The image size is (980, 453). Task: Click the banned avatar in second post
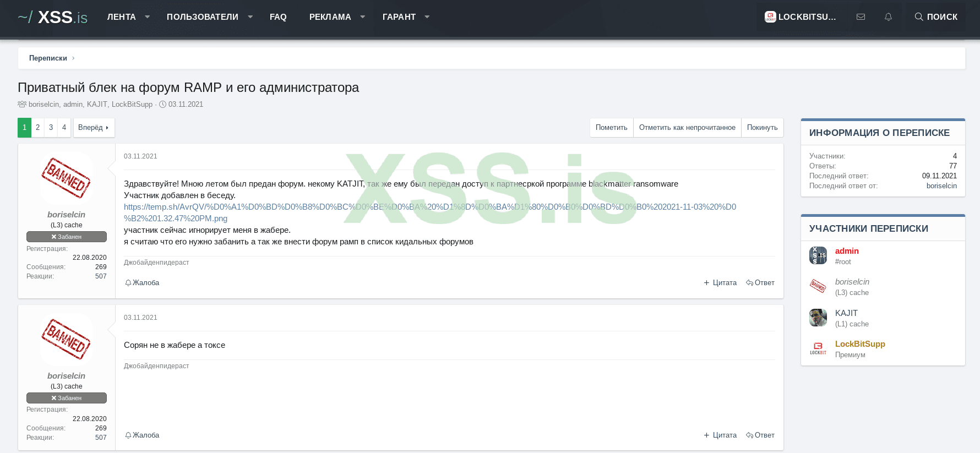pos(67,340)
